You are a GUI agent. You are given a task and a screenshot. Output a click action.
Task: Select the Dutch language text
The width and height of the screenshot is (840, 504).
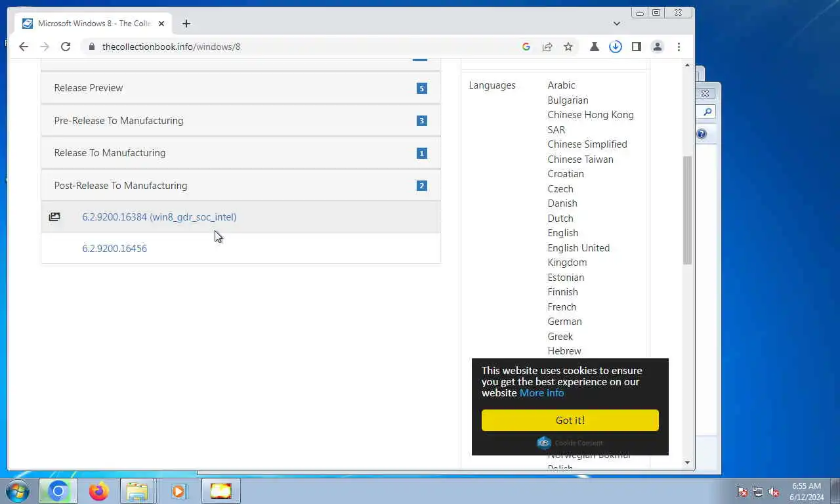(560, 219)
